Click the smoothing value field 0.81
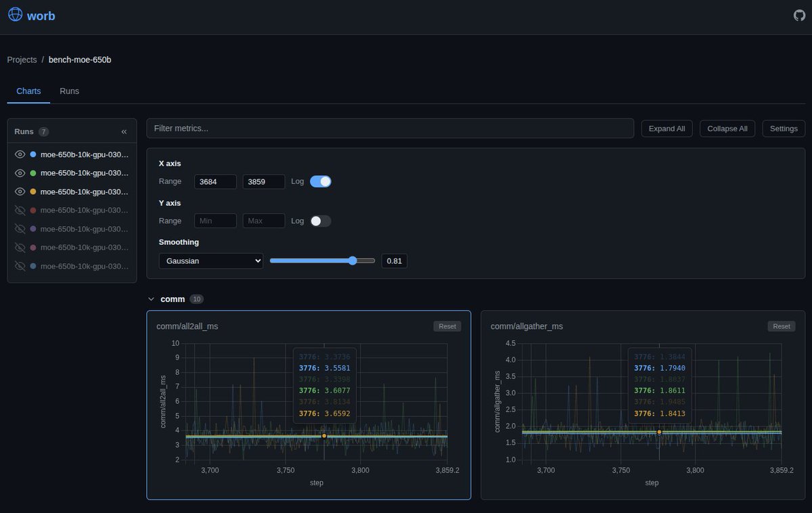This screenshot has width=812, height=513. point(394,261)
